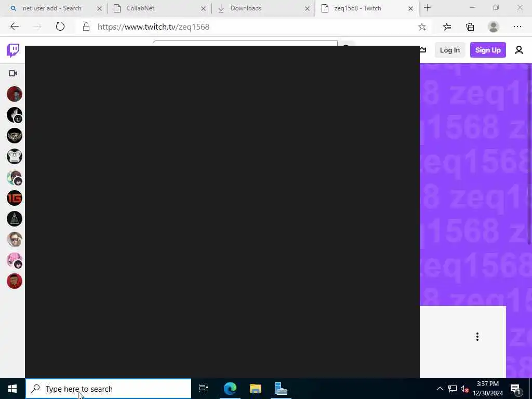The height and width of the screenshot is (399, 532).
Task: Open the sidebar channel with anime character avatar
Action: [x=14, y=177]
